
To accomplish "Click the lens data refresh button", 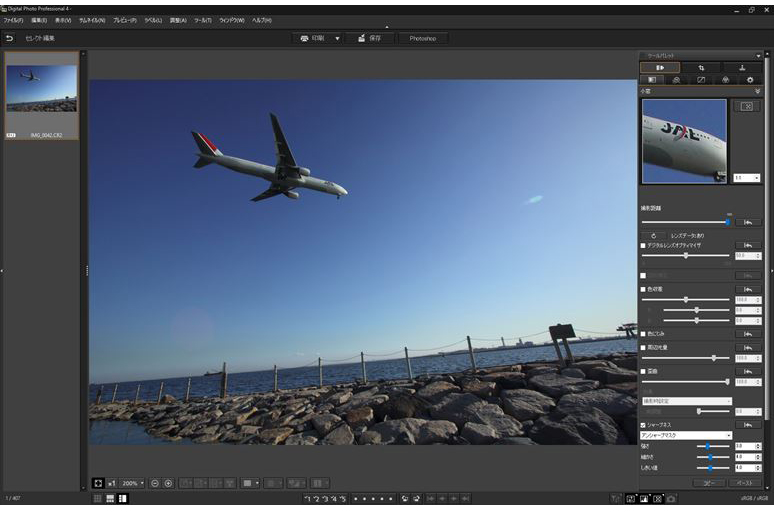I will tap(653, 236).
